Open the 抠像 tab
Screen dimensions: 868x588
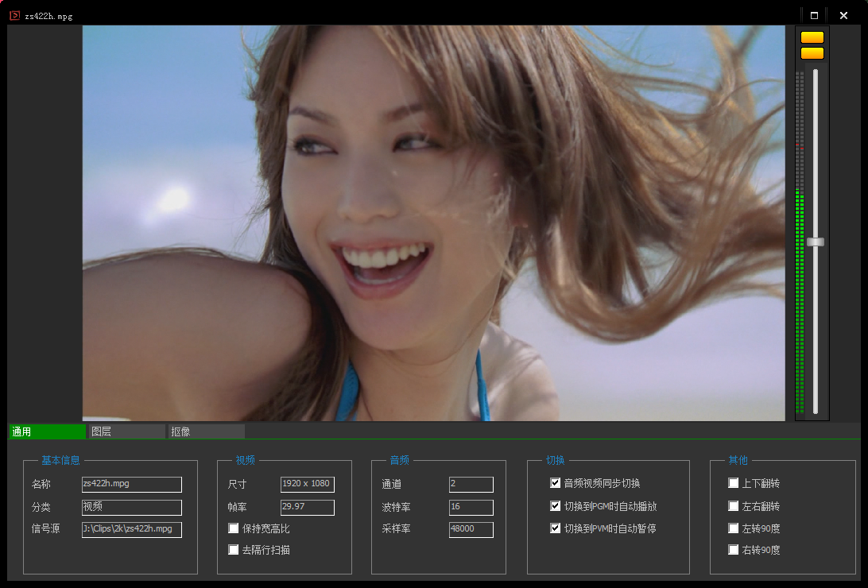coord(205,431)
